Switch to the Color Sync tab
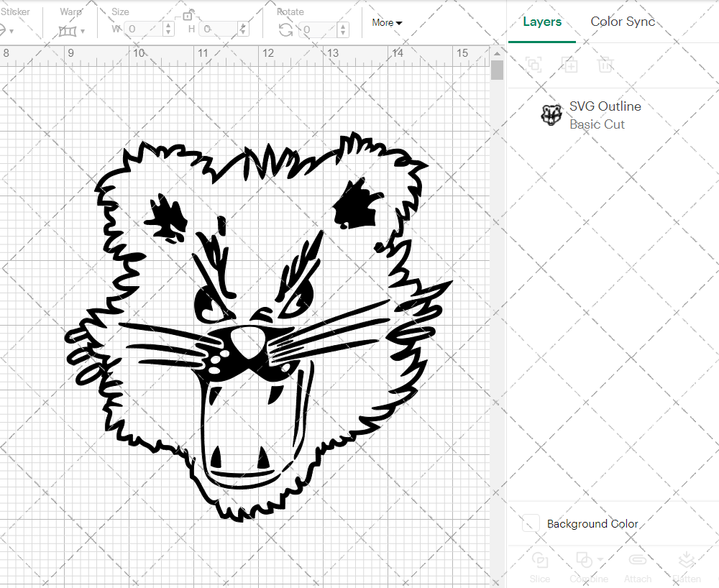The width and height of the screenshot is (719, 588). coord(623,22)
